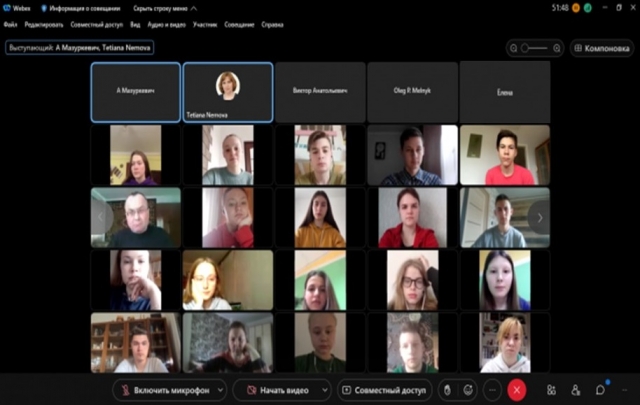Click the Выступающий active speaker label
The width and height of the screenshot is (640, 405).
(80, 47)
